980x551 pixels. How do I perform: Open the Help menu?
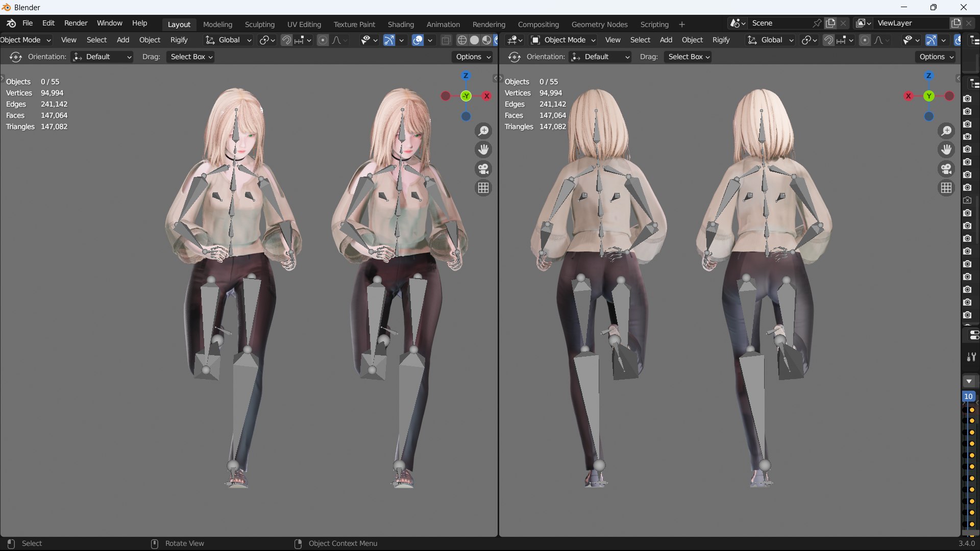point(139,23)
